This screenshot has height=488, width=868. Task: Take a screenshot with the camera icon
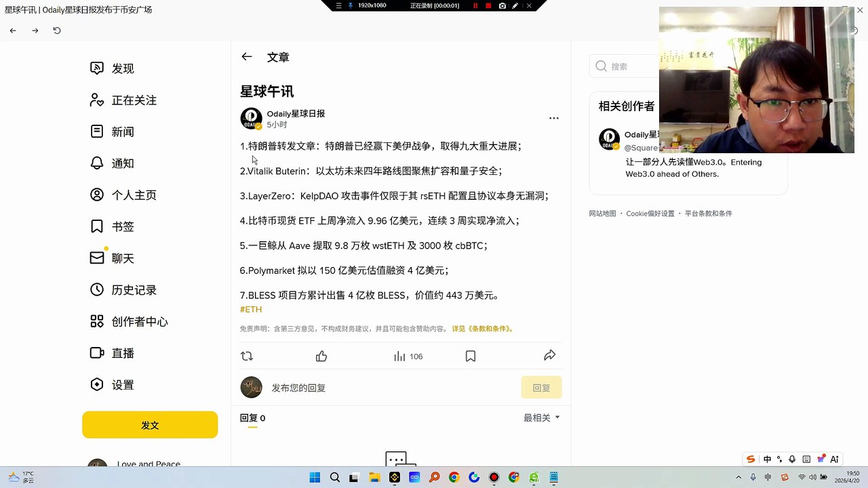pyautogui.click(x=502, y=5)
